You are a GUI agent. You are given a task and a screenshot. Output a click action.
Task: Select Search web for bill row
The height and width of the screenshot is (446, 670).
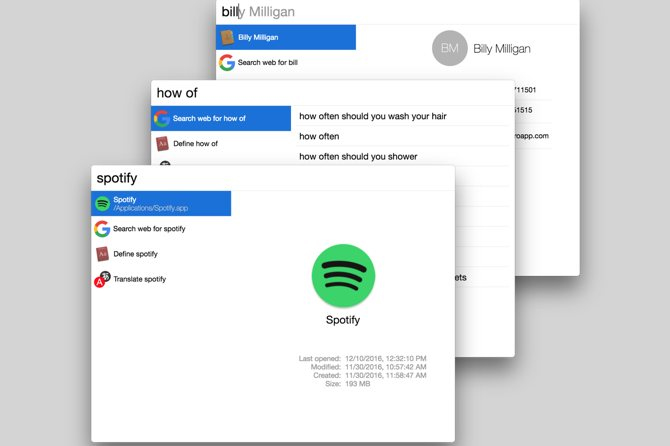pyautogui.click(x=286, y=62)
